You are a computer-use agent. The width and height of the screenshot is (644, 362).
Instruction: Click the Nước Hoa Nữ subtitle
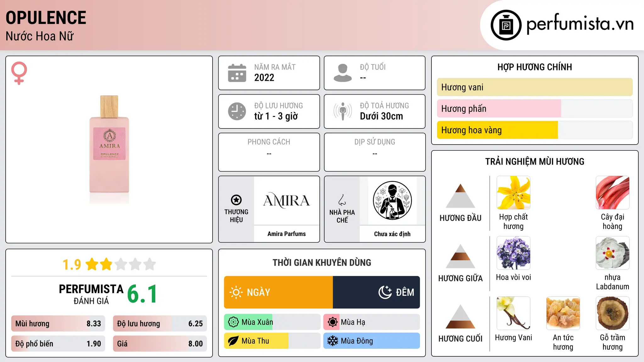tap(40, 36)
